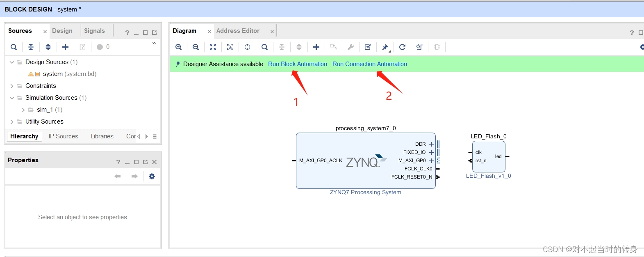
Task: Click the wrench Customize Block icon
Action: click(351, 47)
